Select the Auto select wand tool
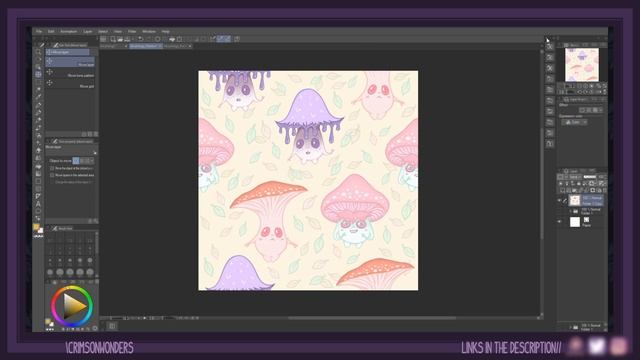The width and height of the screenshot is (640, 360). click(x=38, y=89)
